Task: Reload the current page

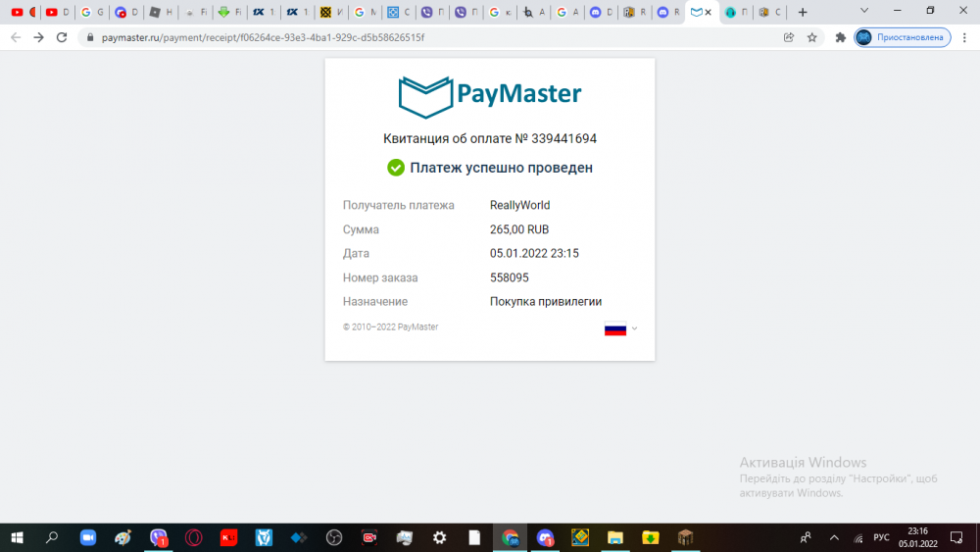Action: pos(61,37)
